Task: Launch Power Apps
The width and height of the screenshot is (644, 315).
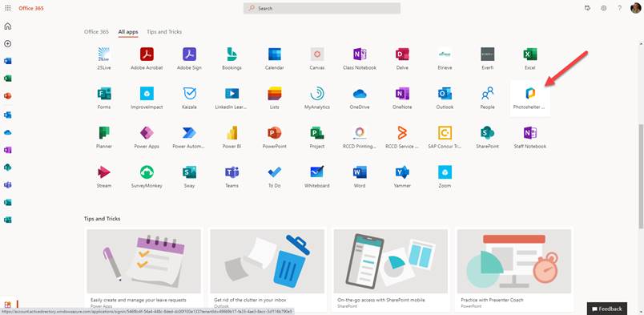Action: [x=147, y=137]
